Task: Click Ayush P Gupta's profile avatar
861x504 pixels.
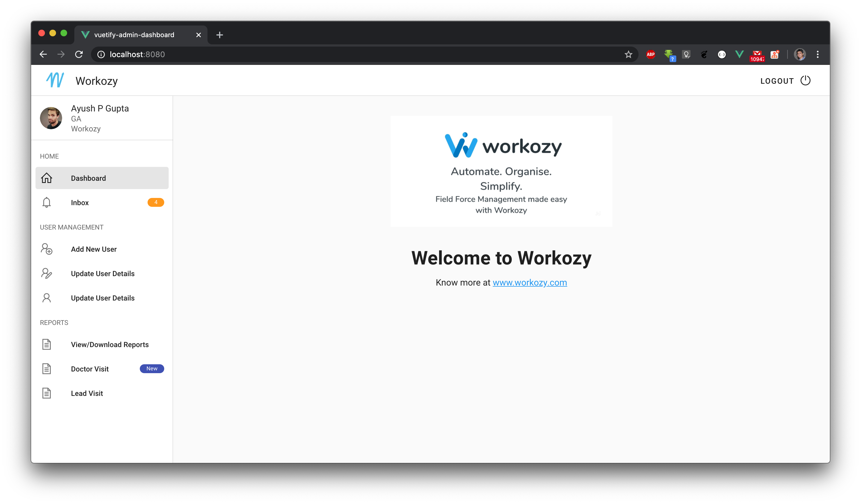Action: [x=51, y=118]
